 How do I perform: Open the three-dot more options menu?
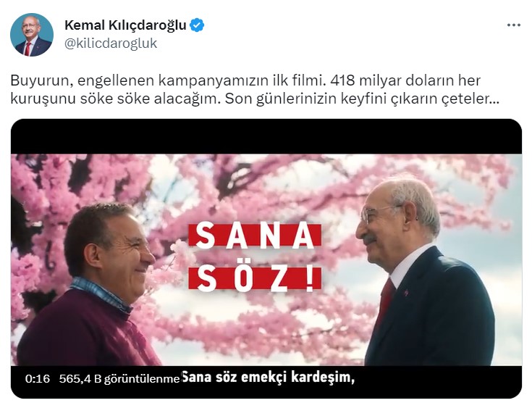(513, 25)
